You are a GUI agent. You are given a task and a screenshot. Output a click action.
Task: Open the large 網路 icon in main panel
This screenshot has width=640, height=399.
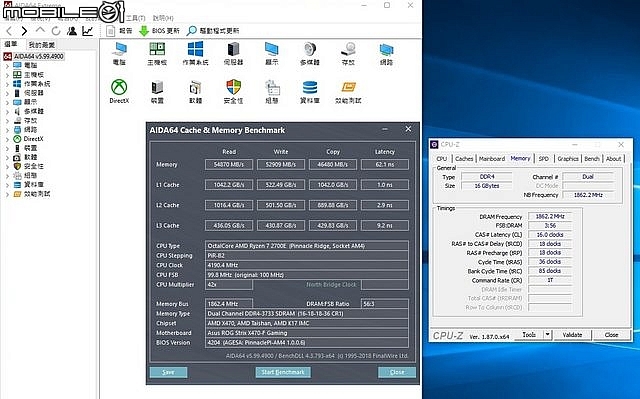(x=386, y=53)
